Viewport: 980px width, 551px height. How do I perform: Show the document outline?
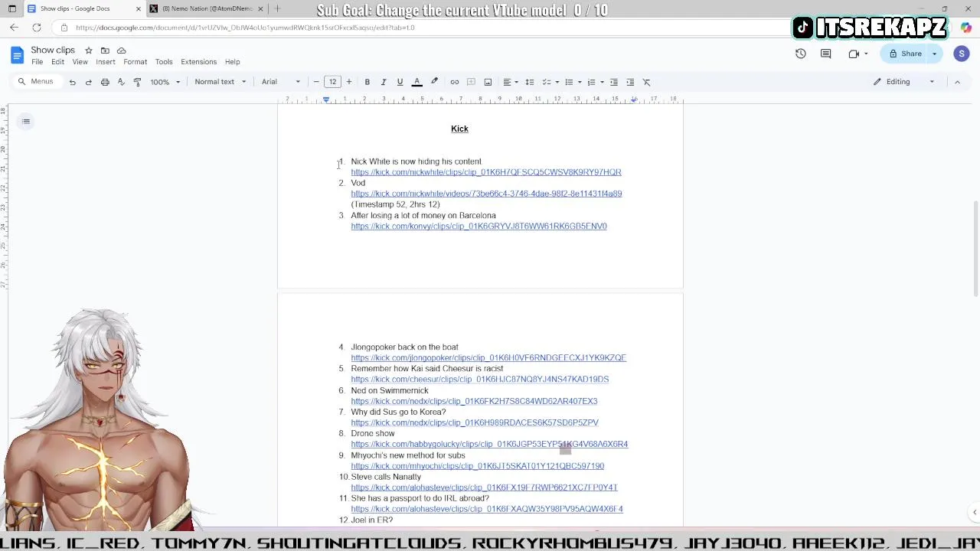(26, 122)
